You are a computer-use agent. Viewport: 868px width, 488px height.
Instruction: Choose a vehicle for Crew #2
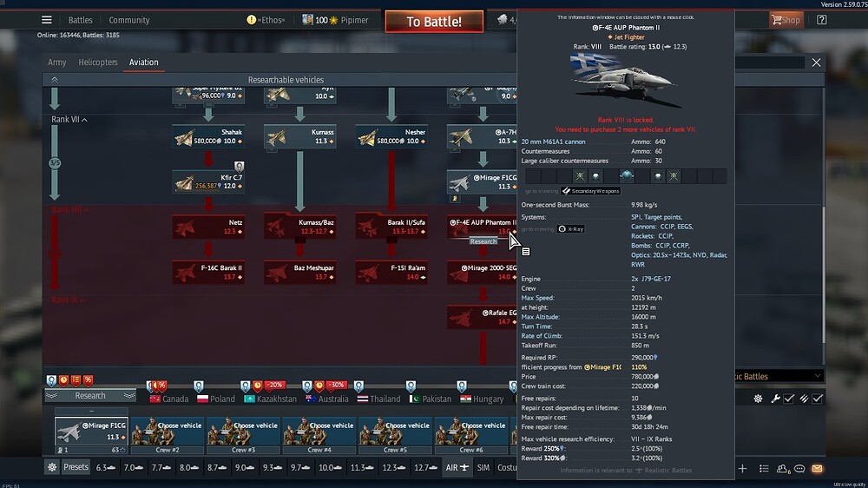pos(168,435)
